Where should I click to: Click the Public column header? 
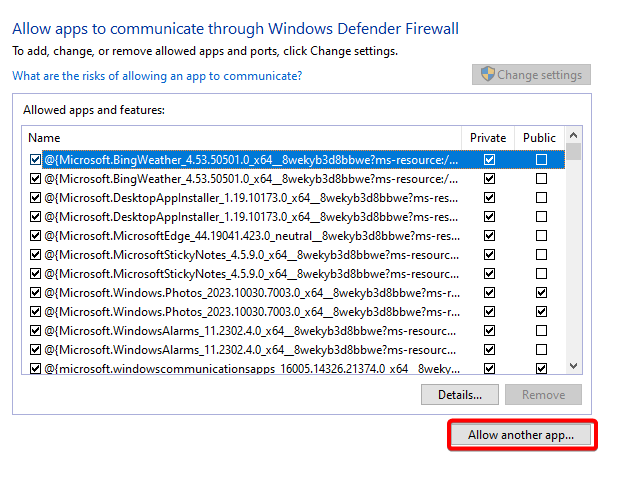click(539, 138)
